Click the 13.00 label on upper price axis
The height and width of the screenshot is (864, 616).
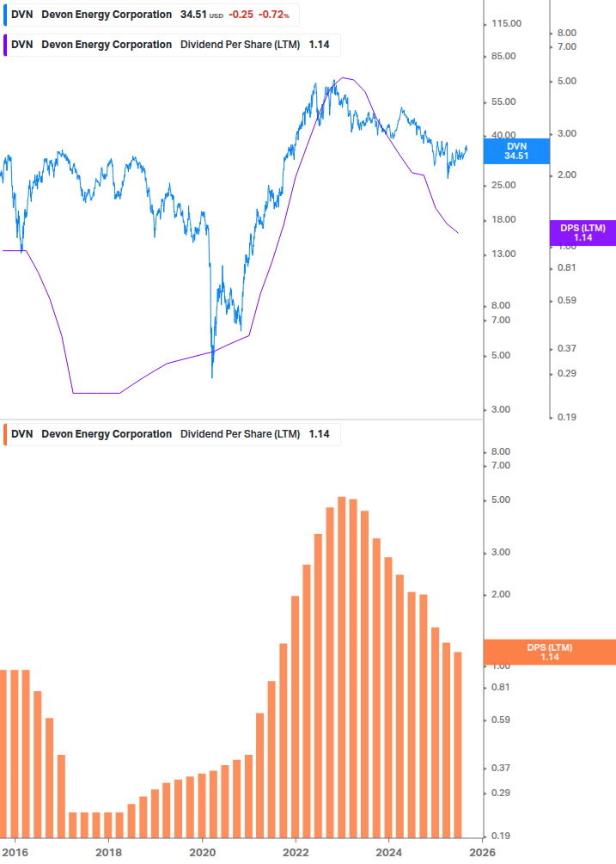pos(503,254)
